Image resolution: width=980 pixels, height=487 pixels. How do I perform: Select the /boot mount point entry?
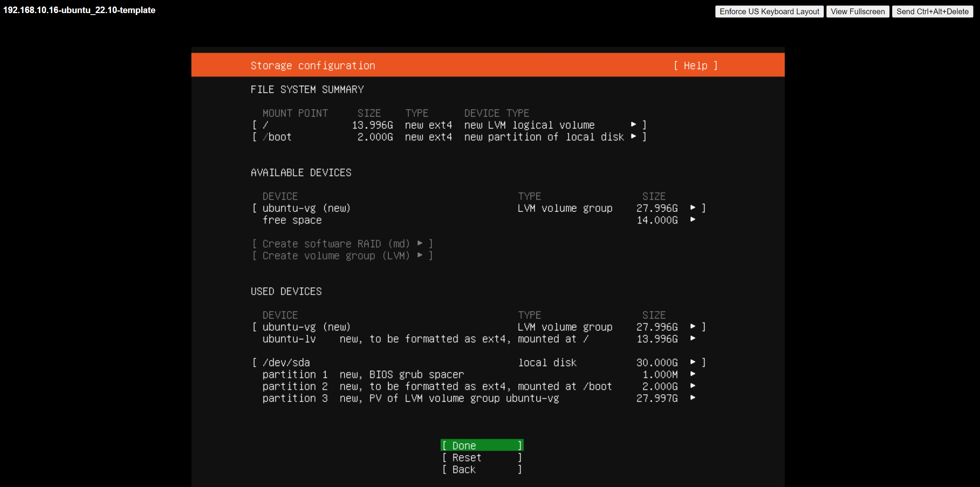point(449,137)
